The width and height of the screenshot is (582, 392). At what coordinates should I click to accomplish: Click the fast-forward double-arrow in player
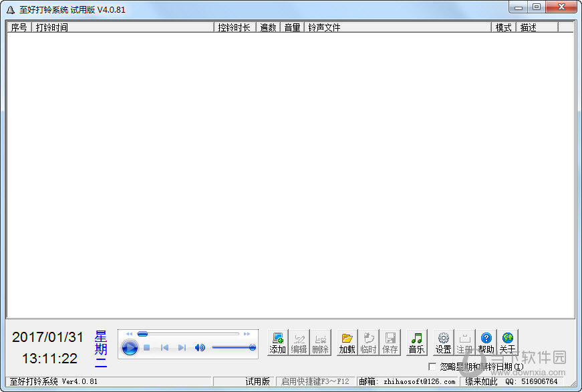tap(247, 334)
